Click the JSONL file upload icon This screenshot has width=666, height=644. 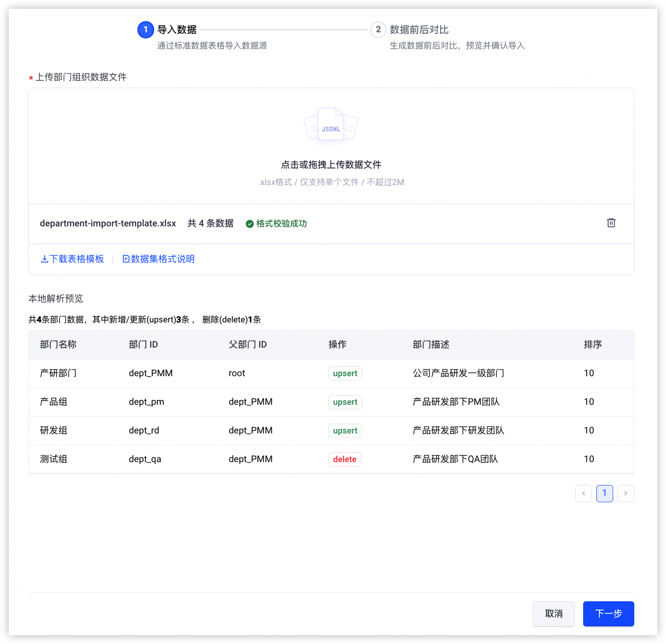331,125
